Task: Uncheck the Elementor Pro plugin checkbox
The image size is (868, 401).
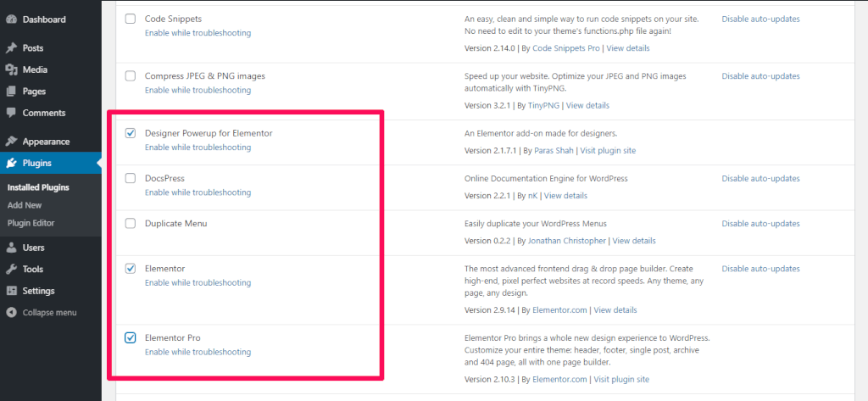Action: pyautogui.click(x=130, y=337)
